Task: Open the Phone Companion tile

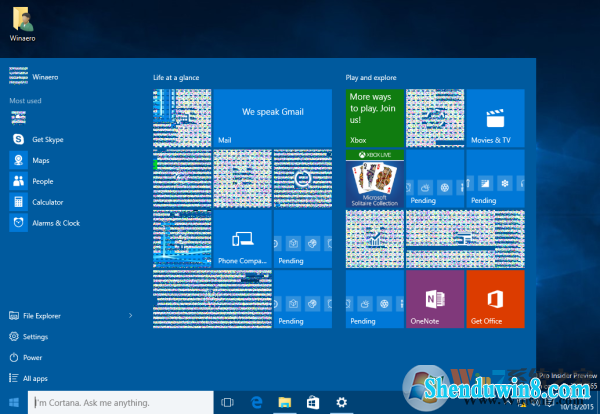Action: pos(242,239)
